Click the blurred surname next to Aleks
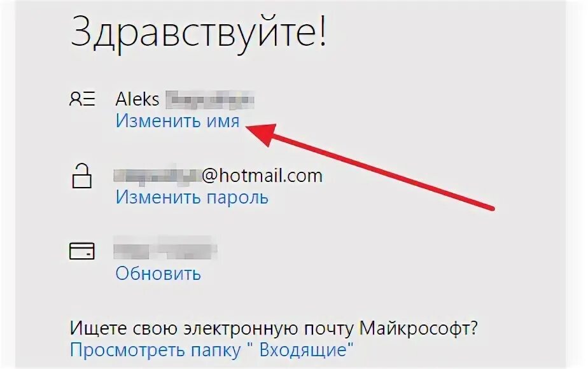The width and height of the screenshot is (588, 369). (x=210, y=100)
